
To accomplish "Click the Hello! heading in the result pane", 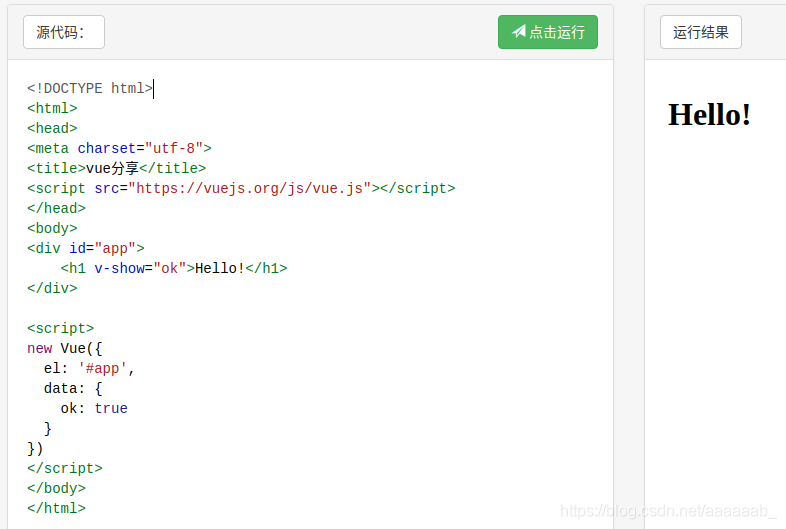I will pos(709,115).
